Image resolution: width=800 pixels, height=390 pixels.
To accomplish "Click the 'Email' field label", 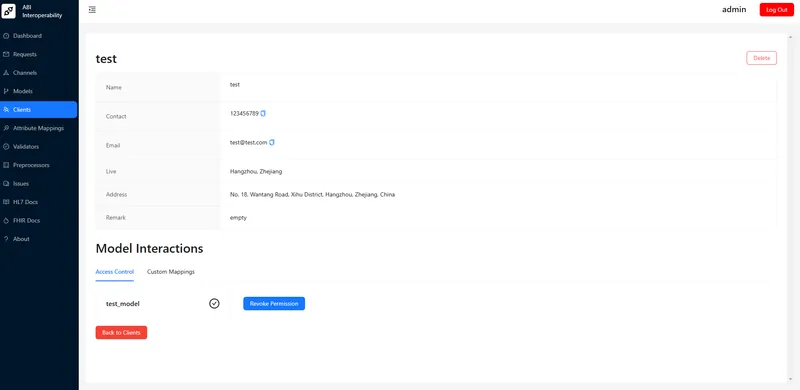I will click(113, 145).
